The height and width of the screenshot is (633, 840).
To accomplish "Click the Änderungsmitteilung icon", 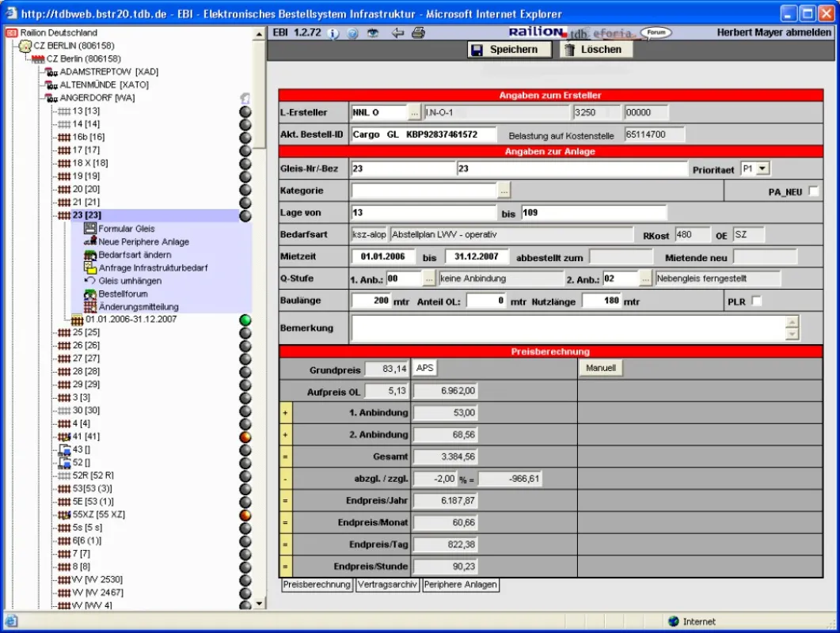I will click(x=90, y=307).
